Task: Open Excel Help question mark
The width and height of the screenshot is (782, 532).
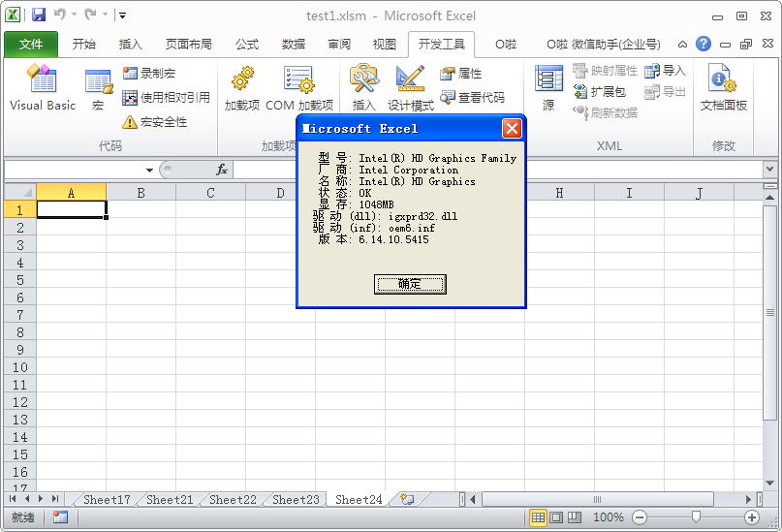Action: pyautogui.click(x=704, y=44)
